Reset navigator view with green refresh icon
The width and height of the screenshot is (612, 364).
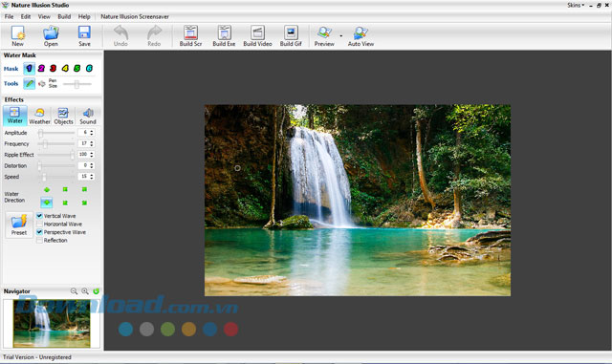click(96, 291)
